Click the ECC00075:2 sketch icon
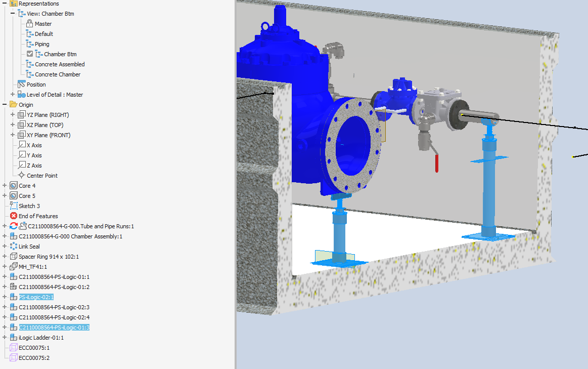The width and height of the screenshot is (588, 369). click(x=14, y=357)
